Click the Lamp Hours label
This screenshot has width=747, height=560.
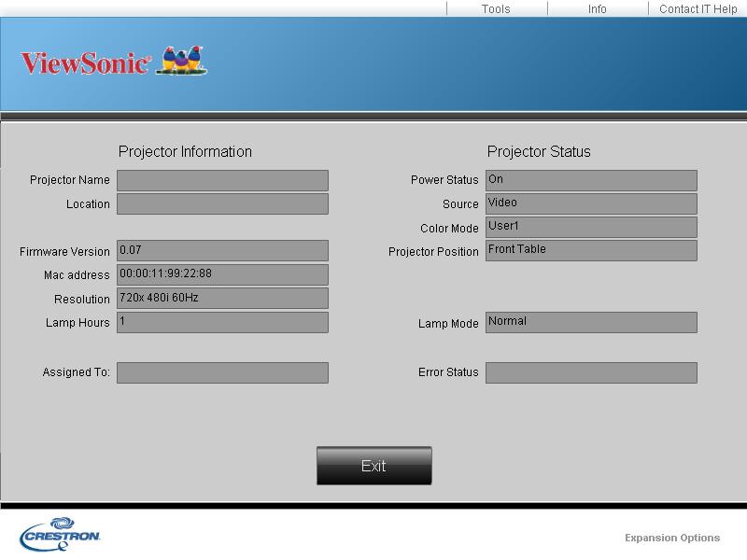78,323
